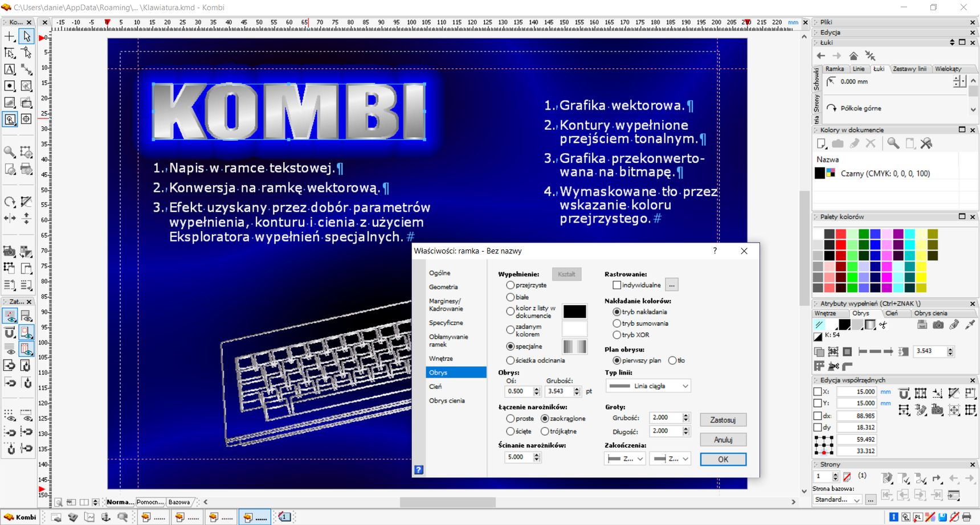The image size is (980, 525).
Task: Adjust Ścinanie narożników 5.000 spinner
Action: pyautogui.click(x=537, y=457)
